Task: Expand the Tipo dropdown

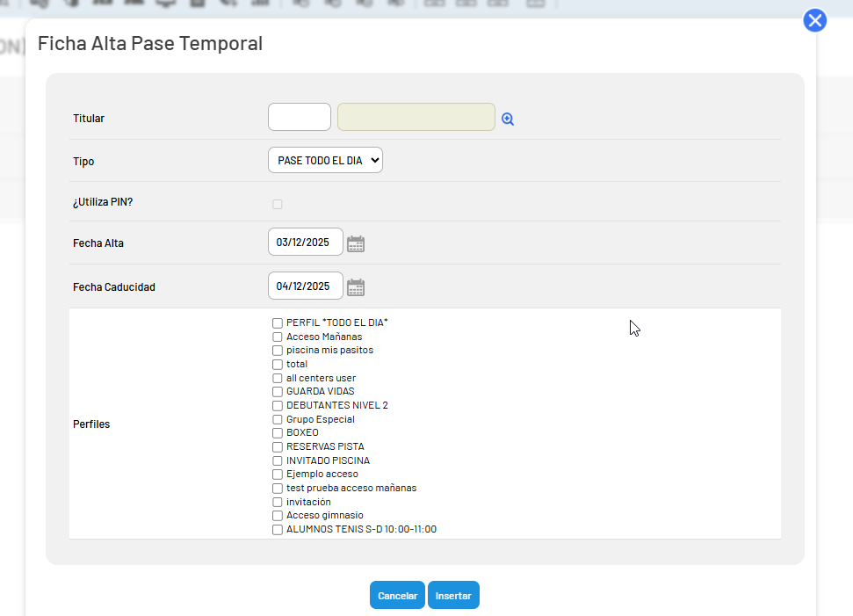Action: pos(325,160)
